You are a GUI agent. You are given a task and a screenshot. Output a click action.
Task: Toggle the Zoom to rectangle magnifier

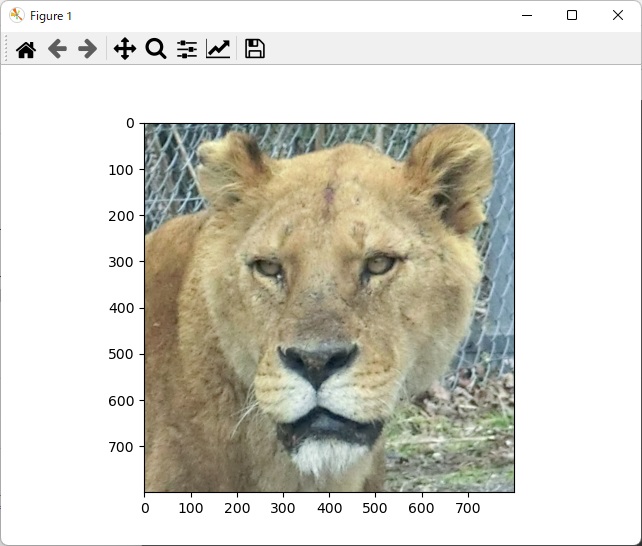[155, 49]
